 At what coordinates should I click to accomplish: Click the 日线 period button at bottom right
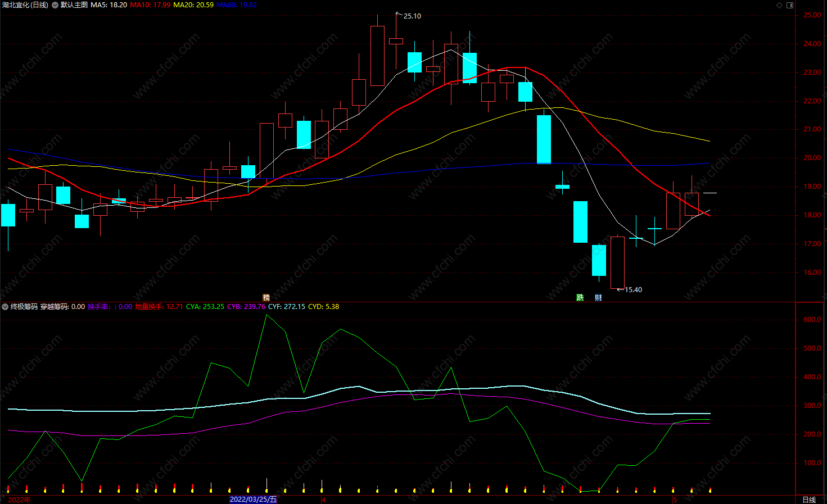click(x=809, y=500)
